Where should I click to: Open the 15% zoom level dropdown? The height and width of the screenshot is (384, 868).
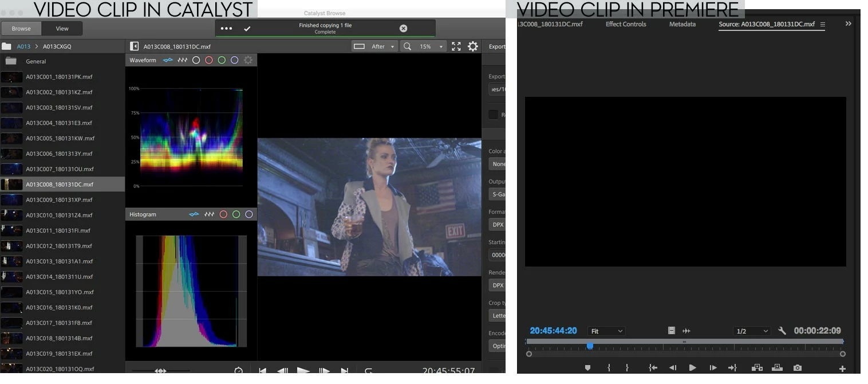[x=423, y=46]
